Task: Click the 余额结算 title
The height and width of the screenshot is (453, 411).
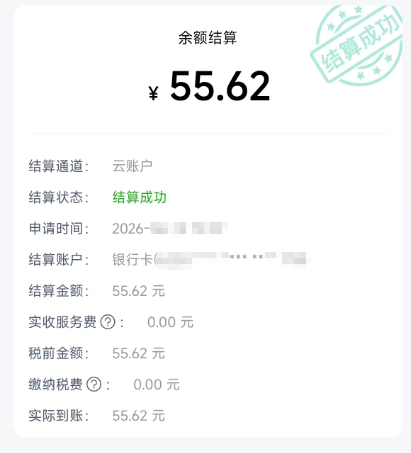Action: 207,38
